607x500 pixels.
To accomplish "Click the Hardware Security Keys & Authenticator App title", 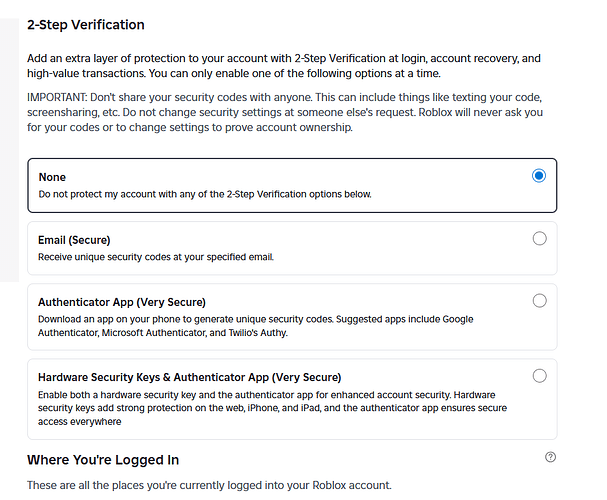I will (x=189, y=377).
